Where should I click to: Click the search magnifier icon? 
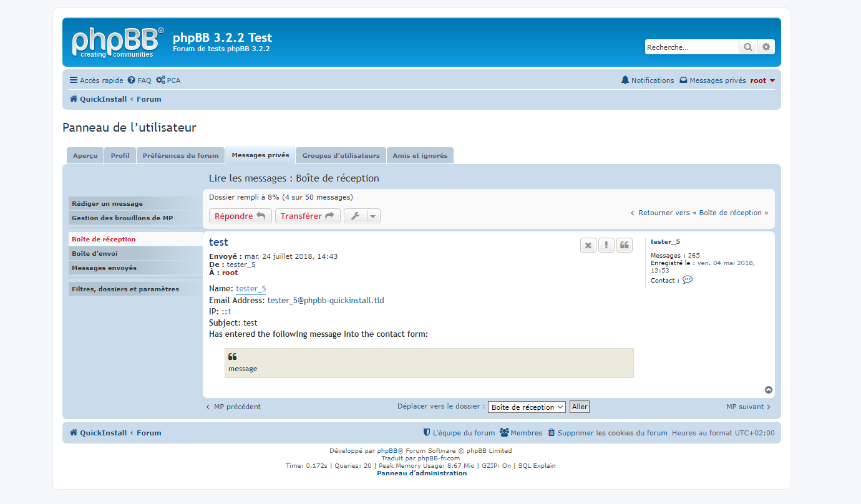coord(747,47)
